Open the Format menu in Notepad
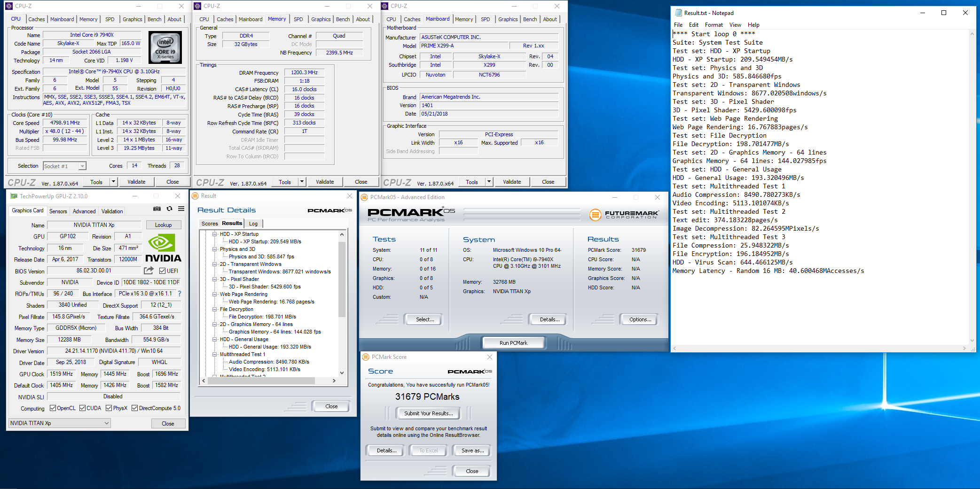This screenshot has height=489, width=980. tap(713, 25)
